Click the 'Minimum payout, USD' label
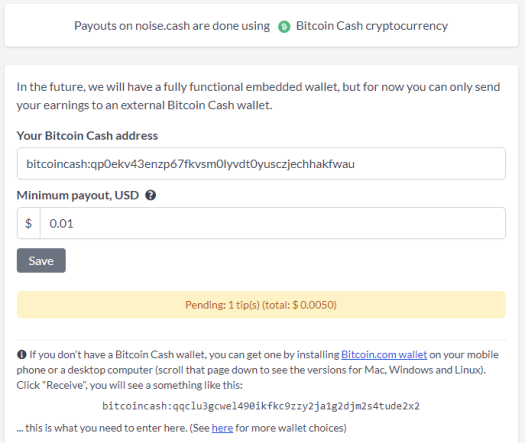Screen dimensions: 525x443 pos(78,195)
